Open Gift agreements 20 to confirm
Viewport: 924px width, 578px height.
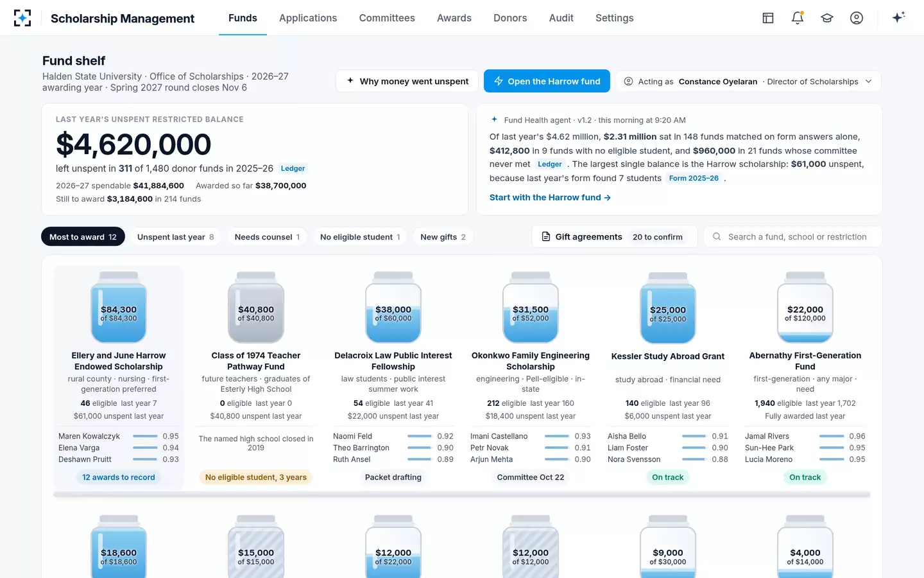tap(615, 236)
